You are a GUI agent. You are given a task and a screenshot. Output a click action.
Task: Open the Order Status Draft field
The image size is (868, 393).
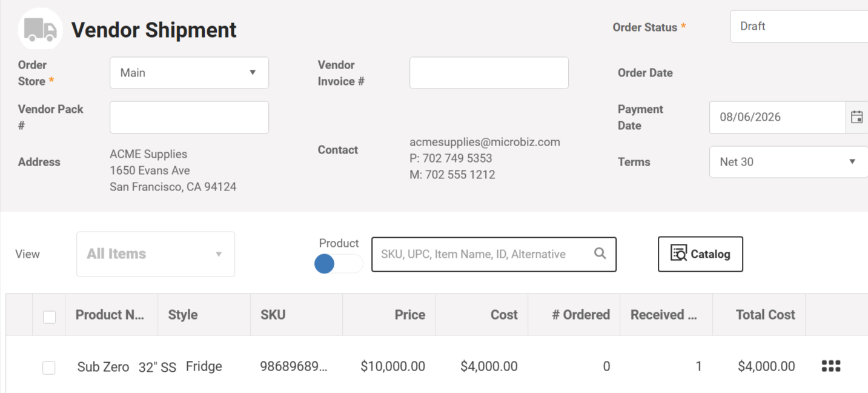tap(799, 27)
